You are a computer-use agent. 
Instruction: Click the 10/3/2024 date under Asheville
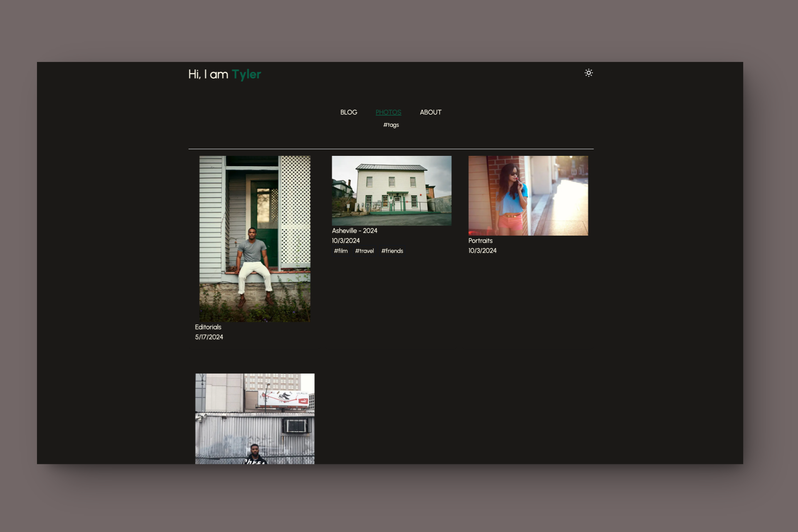click(345, 241)
